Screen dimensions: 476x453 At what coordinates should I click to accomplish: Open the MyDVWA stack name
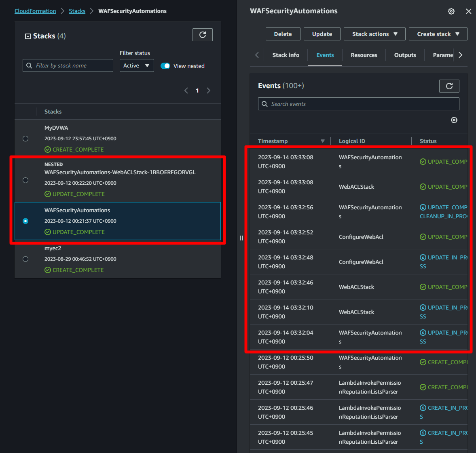tap(56, 128)
